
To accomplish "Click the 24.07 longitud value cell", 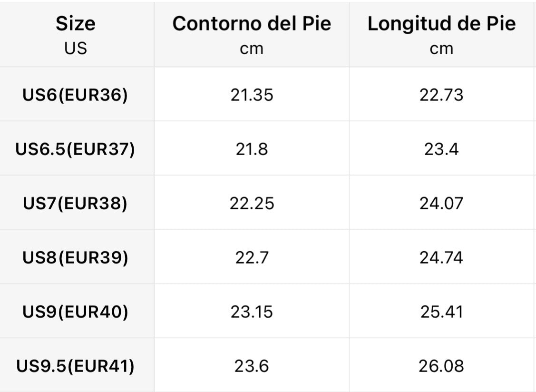I will pyautogui.click(x=441, y=204).
